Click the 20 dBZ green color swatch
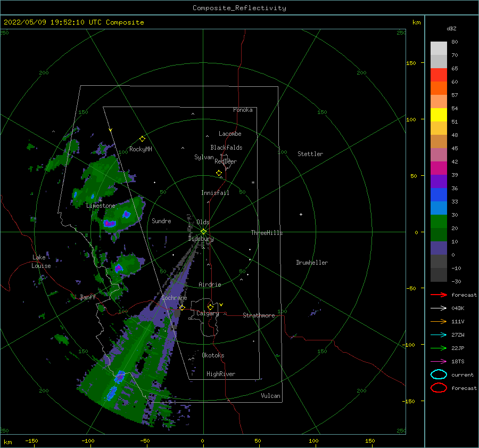Screen dimensions: 479x448 click(439, 222)
